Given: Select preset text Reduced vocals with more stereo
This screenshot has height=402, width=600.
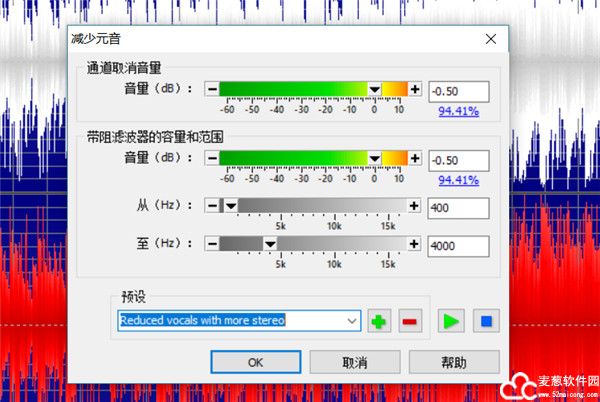Looking at the screenshot, I should tap(202, 320).
